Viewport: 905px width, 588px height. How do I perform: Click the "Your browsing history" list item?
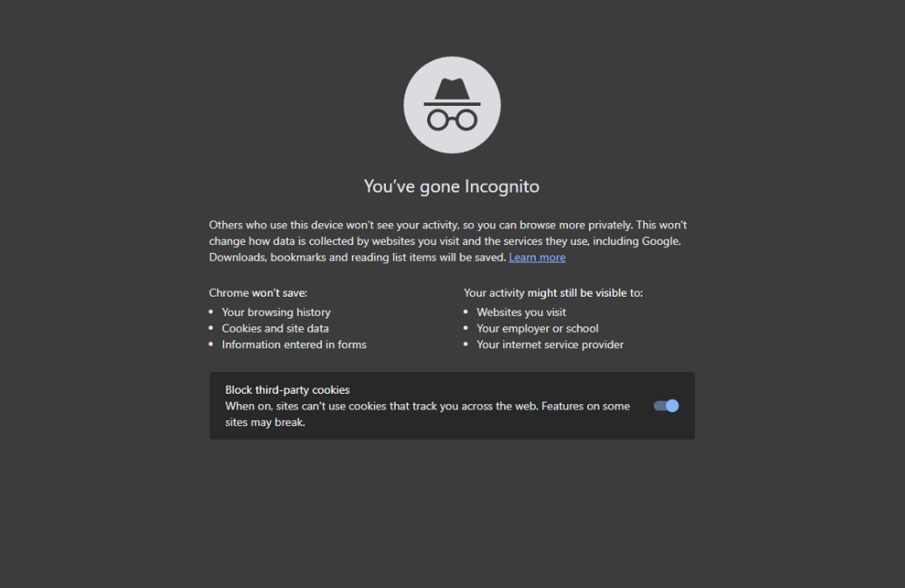tap(277, 312)
